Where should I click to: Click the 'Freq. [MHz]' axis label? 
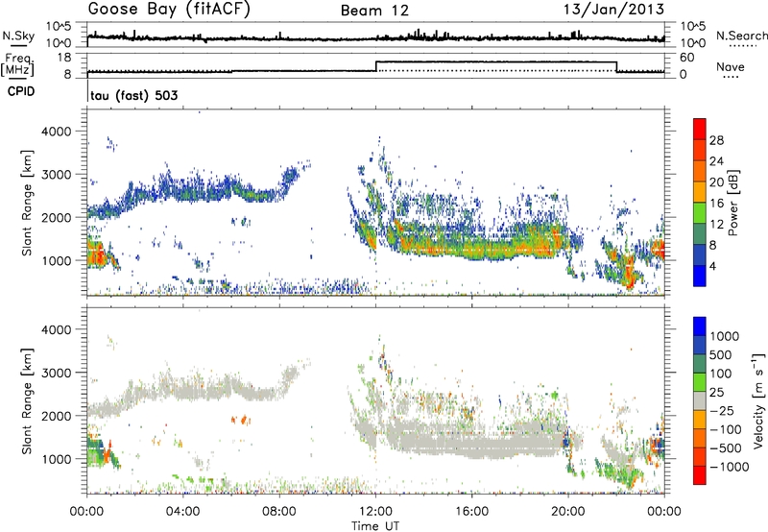tap(18, 64)
